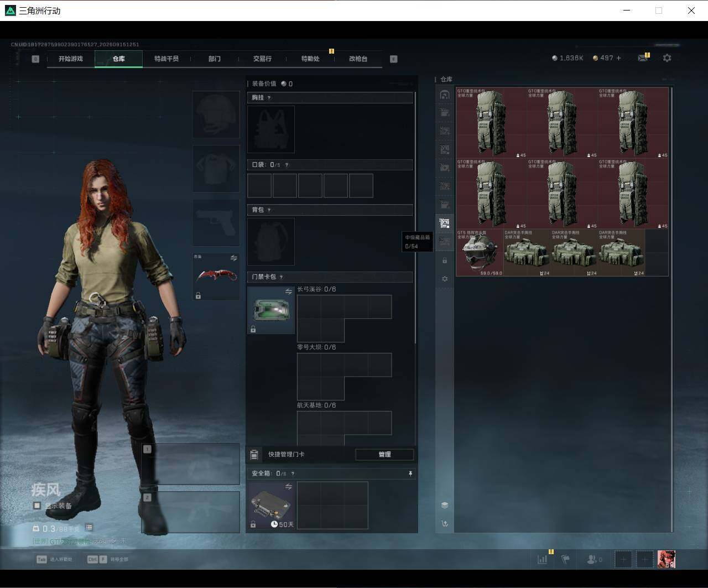Image resolution: width=708 pixels, height=588 pixels.
Task: Click the swap icon on the knife slot
Action: (x=233, y=258)
